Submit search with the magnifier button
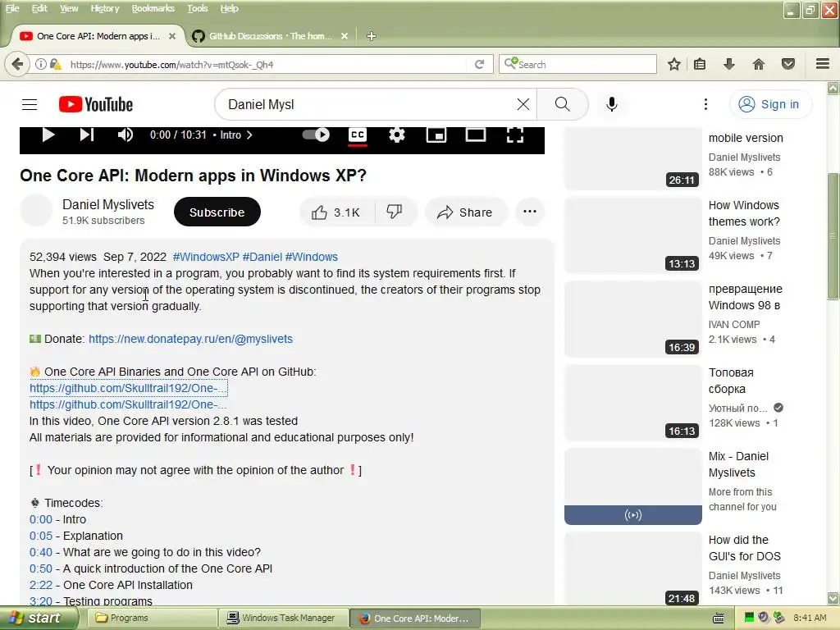 [x=563, y=104]
